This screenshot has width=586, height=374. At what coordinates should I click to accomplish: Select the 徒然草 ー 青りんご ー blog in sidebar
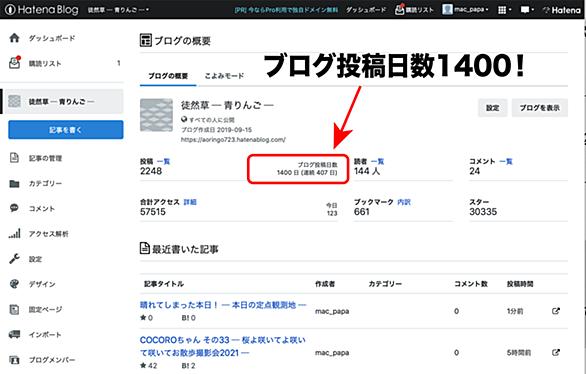click(x=62, y=101)
